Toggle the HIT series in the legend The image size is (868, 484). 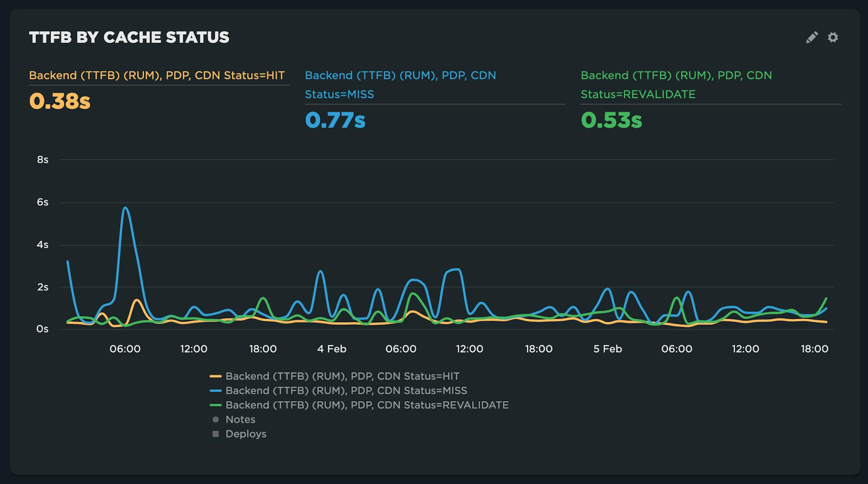pyautogui.click(x=343, y=376)
